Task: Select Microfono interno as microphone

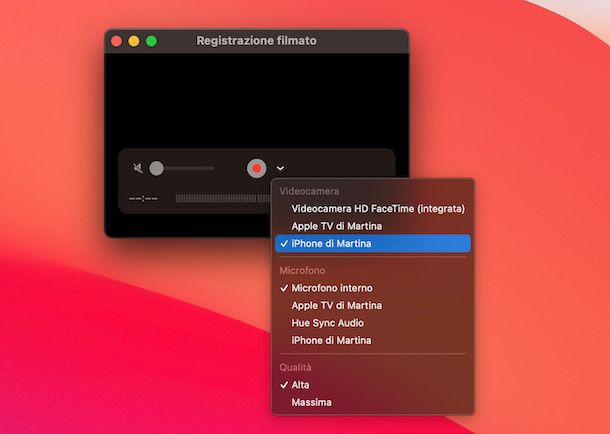Action: (x=373, y=288)
